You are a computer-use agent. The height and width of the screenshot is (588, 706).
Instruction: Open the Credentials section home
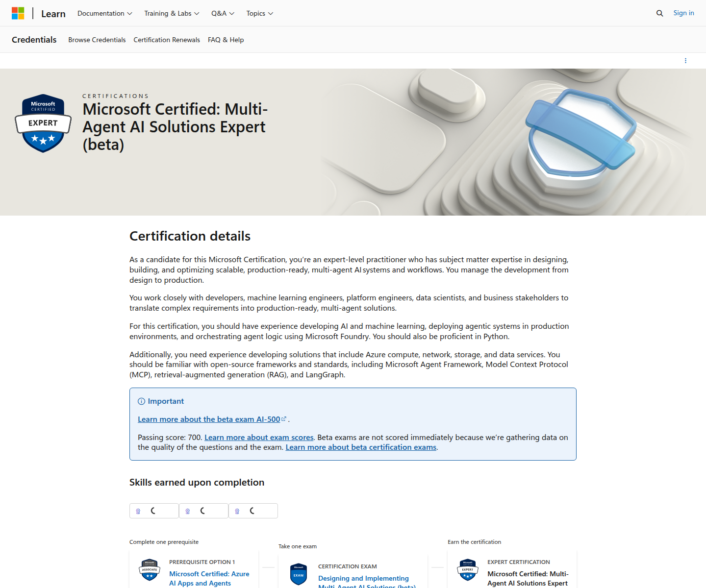34,40
